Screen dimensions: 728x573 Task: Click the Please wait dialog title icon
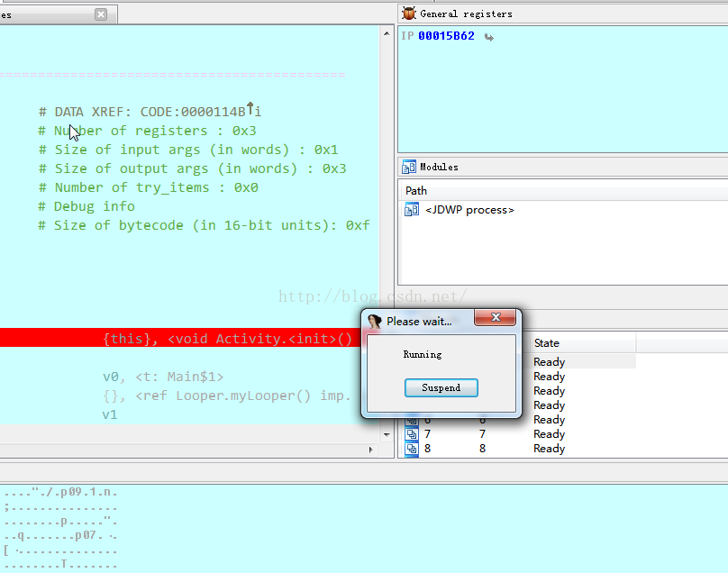(375, 321)
